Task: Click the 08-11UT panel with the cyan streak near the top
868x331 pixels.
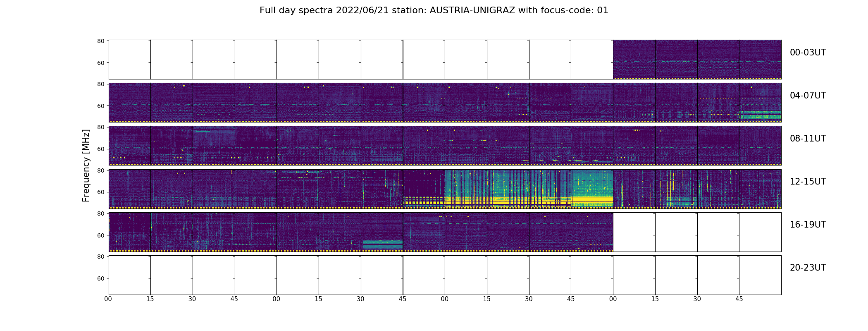Action: [214, 146]
